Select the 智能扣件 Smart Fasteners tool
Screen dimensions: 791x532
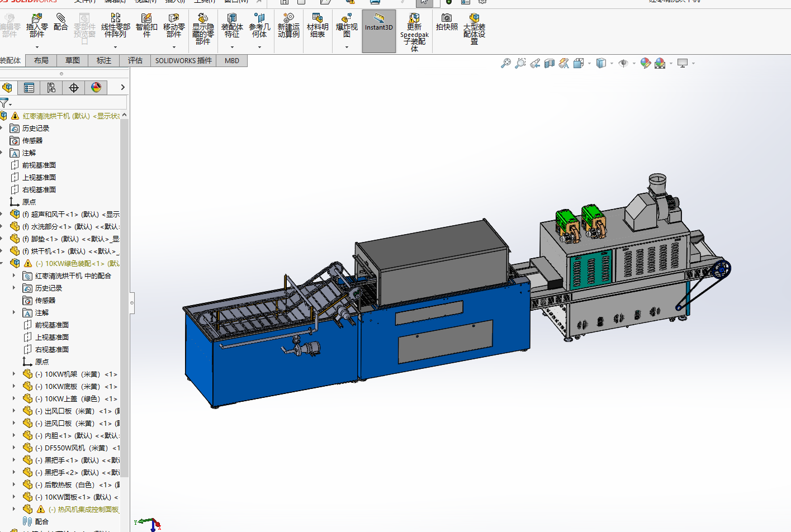click(x=146, y=26)
